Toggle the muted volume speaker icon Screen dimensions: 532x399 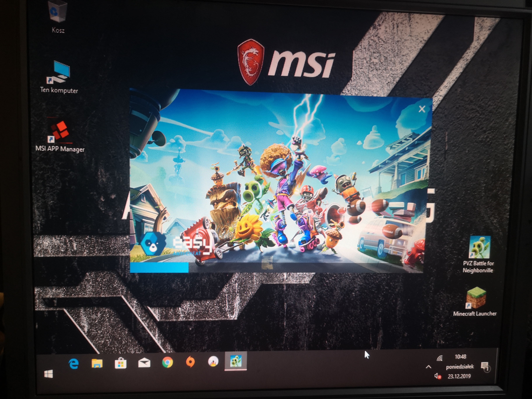click(437, 376)
